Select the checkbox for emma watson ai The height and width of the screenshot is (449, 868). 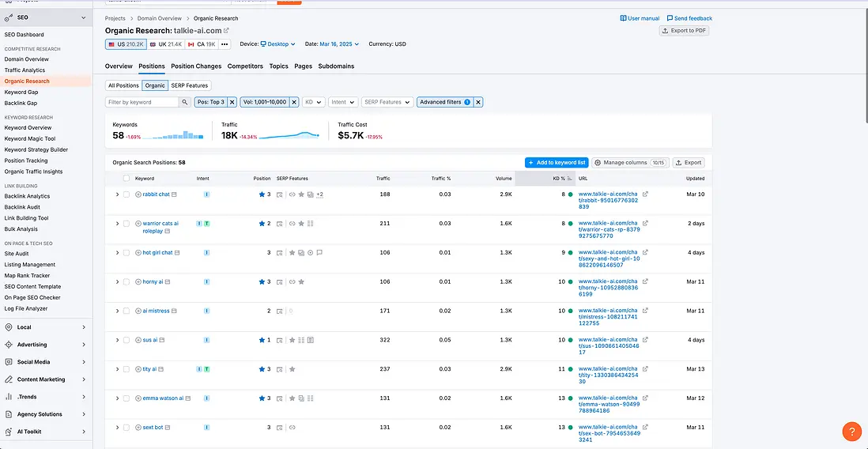point(126,398)
